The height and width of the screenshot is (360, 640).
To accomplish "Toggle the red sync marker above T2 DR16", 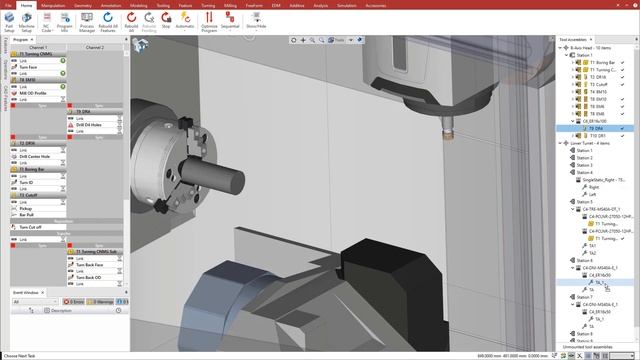I will [13, 137].
